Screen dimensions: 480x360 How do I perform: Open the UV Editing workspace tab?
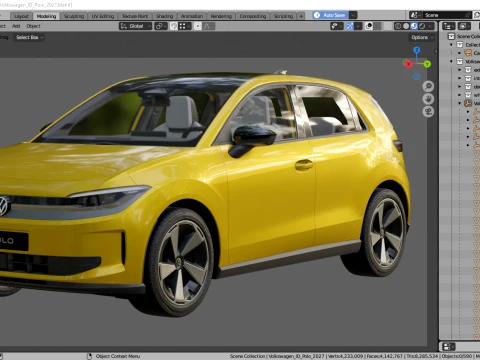click(103, 16)
